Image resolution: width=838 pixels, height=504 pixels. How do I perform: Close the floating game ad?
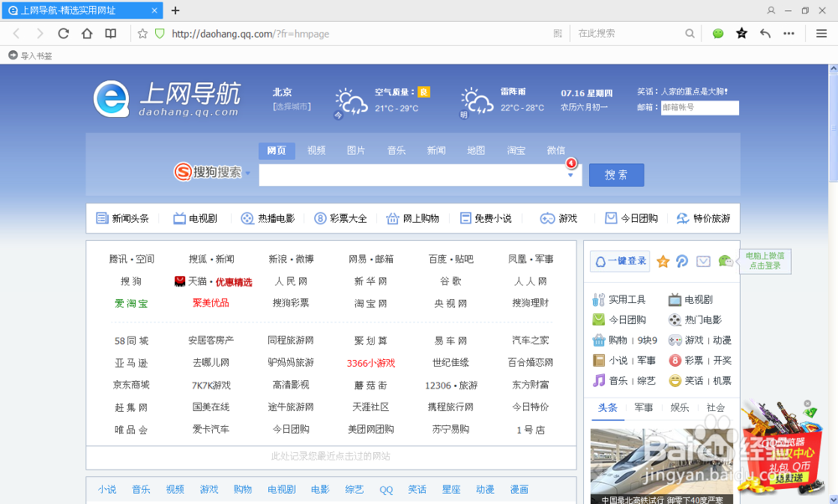pyautogui.click(x=808, y=404)
